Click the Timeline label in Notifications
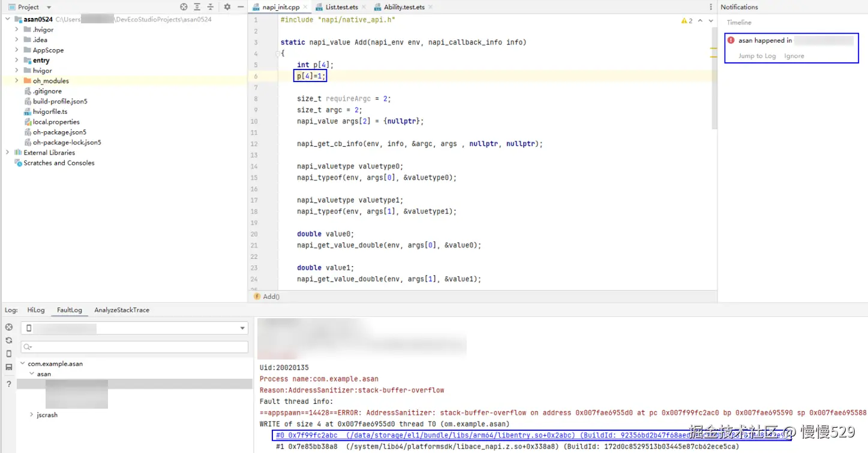 [739, 22]
